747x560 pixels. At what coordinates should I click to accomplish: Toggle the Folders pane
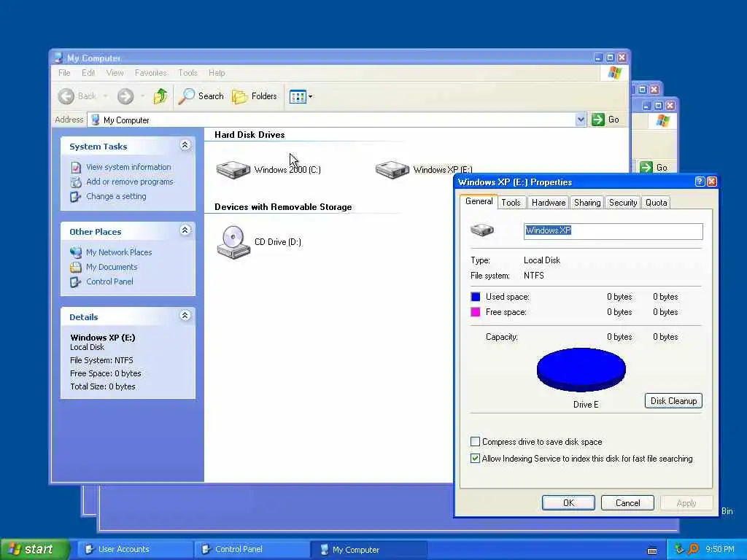[x=255, y=96]
